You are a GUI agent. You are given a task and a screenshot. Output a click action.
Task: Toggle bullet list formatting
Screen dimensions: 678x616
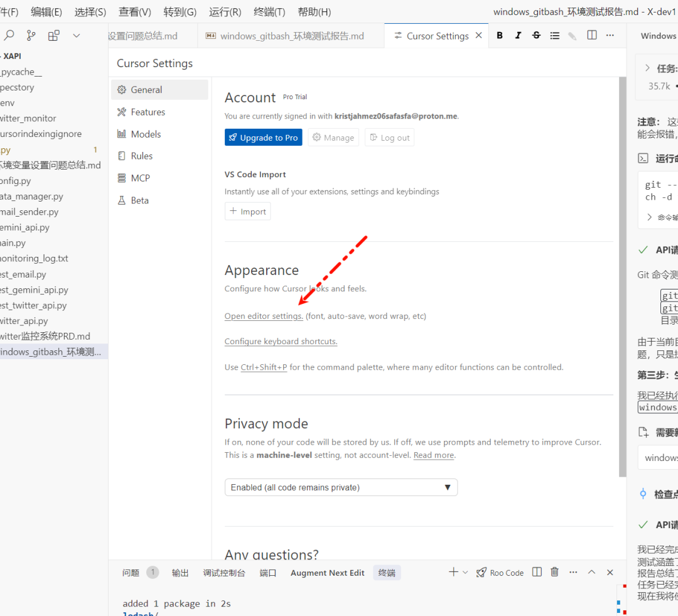pos(555,35)
